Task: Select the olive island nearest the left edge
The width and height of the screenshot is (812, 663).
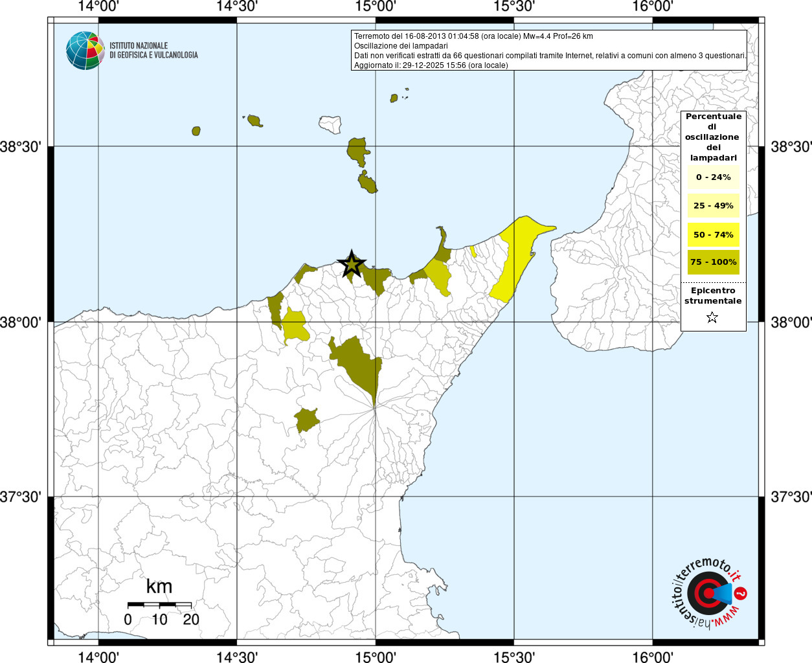Action: pyautogui.click(x=196, y=131)
